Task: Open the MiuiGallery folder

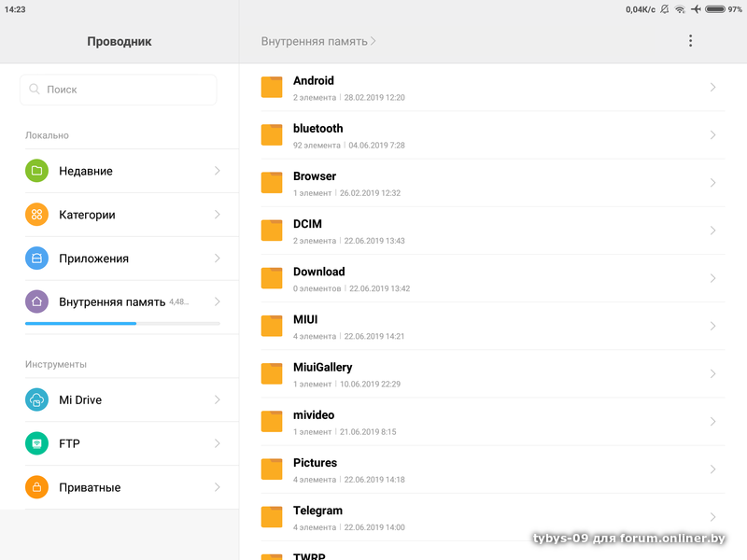Action: pos(322,368)
